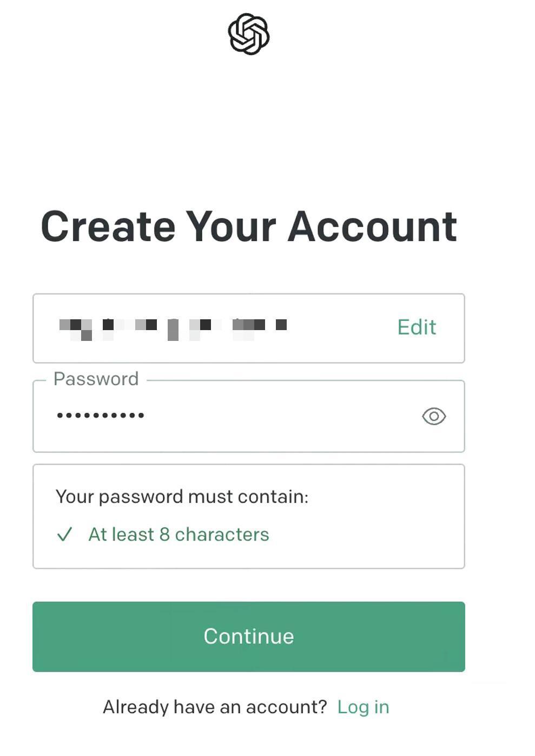Click Edit beside the email address
Viewport: 535px width, 756px height.
(417, 327)
